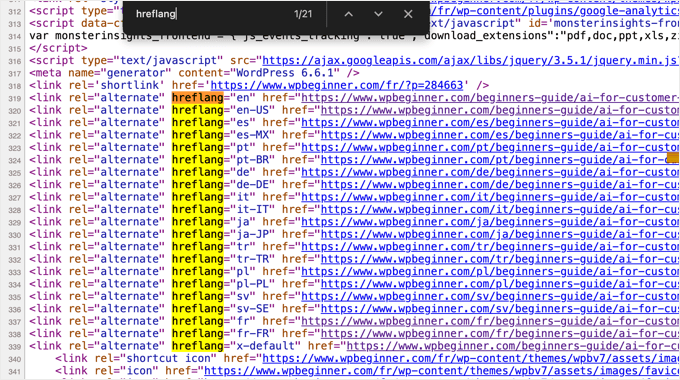Open the hreflang "it-IT" alternate link
This screenshot has width=680, height=380.
click(500, 210)
